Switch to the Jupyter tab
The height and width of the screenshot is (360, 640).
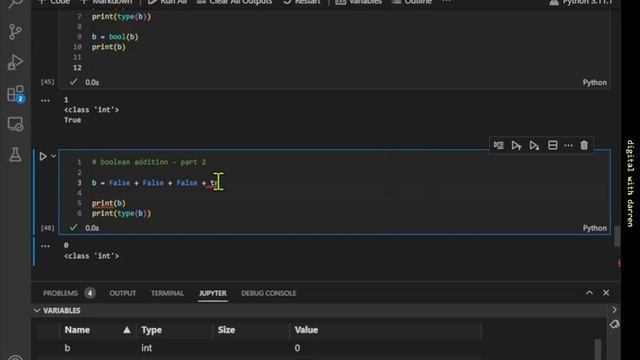click(213, 293)
